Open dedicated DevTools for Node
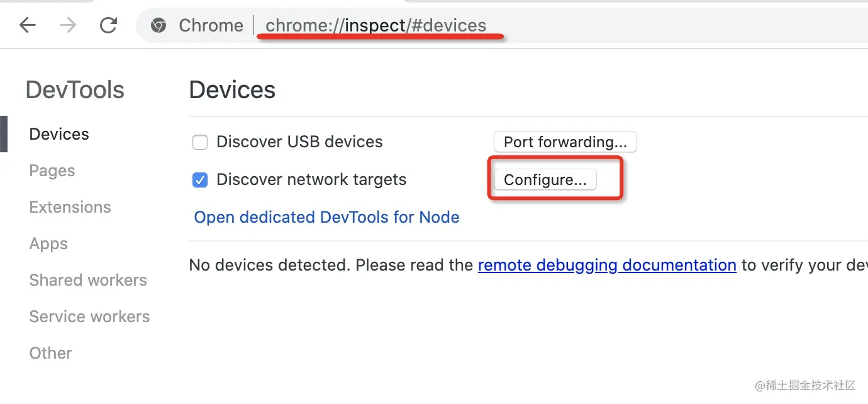Image resolution: width=868 pixels, height=404 pixels. tap(326, 217)
